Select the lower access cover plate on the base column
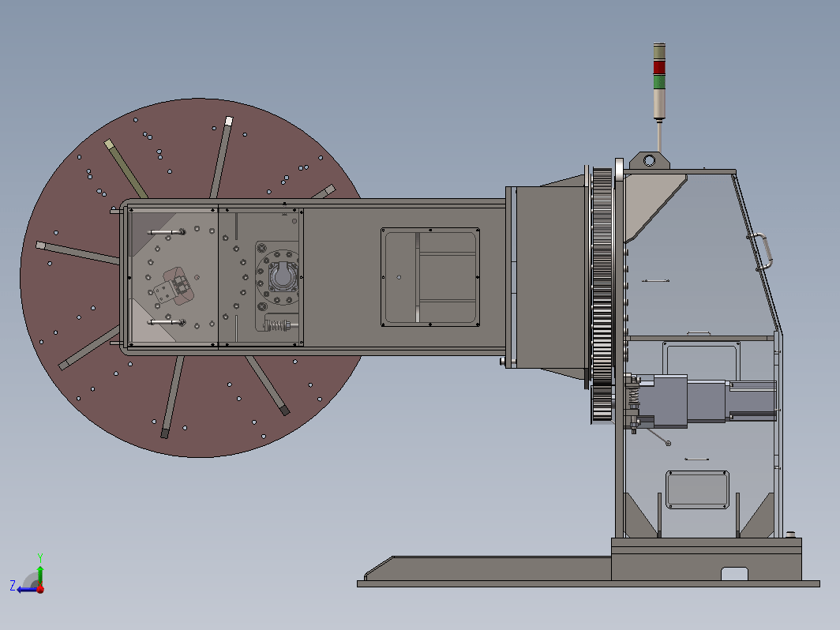Viewport: 840px width, 630px height. [698, 489]
